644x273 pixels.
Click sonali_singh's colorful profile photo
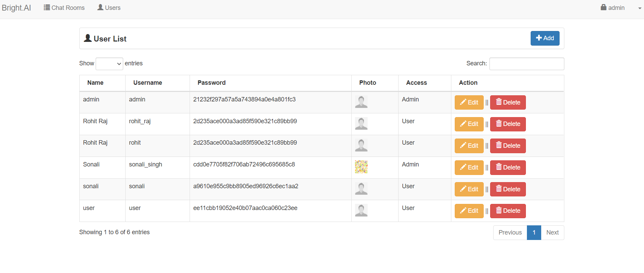click(361, 167)
